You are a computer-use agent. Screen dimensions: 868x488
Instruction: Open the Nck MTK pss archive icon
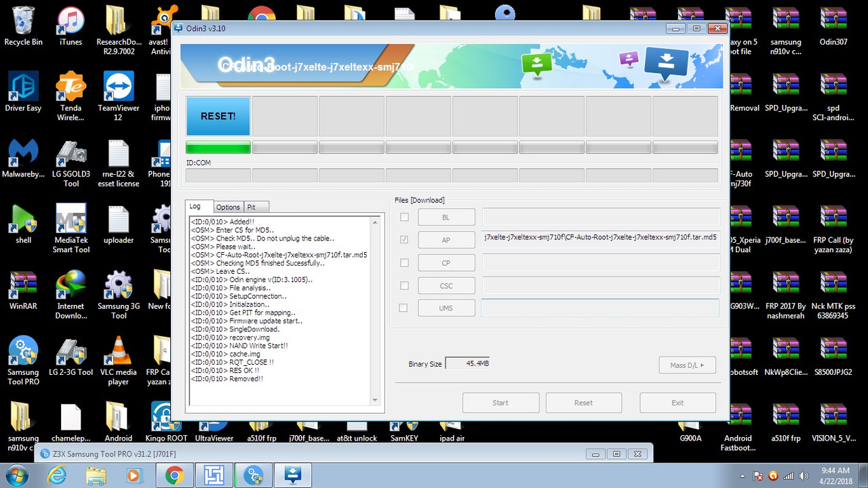(833, 295)
